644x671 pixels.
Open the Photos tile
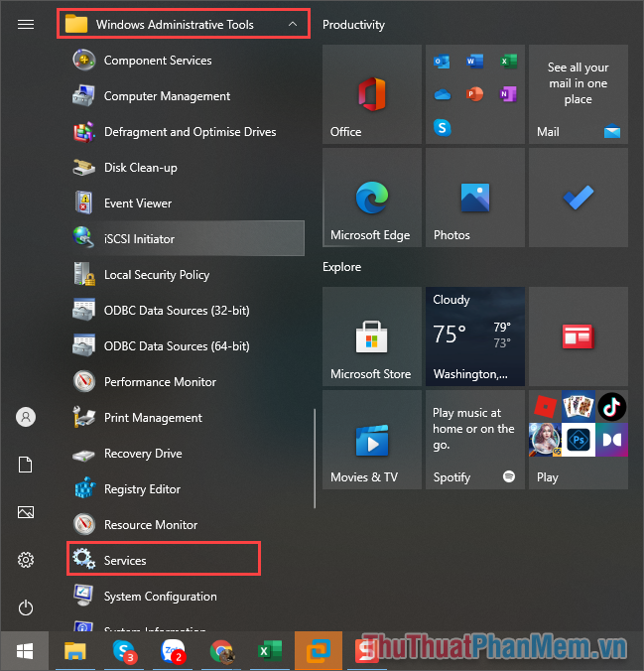tap(475, 198)
